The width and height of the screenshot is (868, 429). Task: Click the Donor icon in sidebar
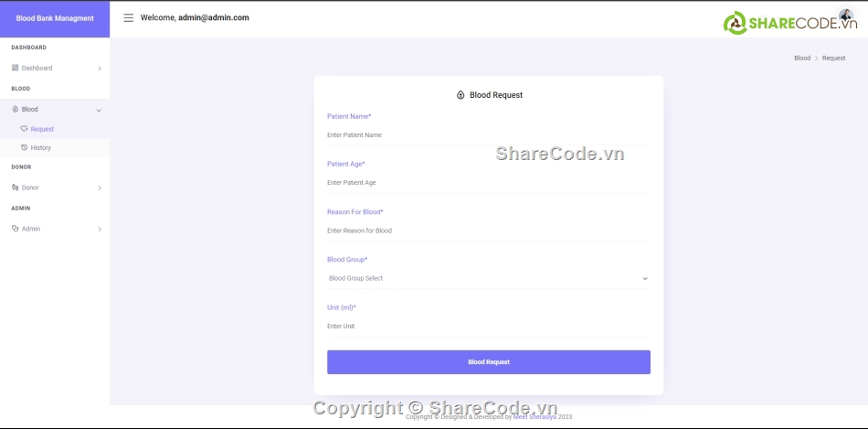[x=15, y=188]
